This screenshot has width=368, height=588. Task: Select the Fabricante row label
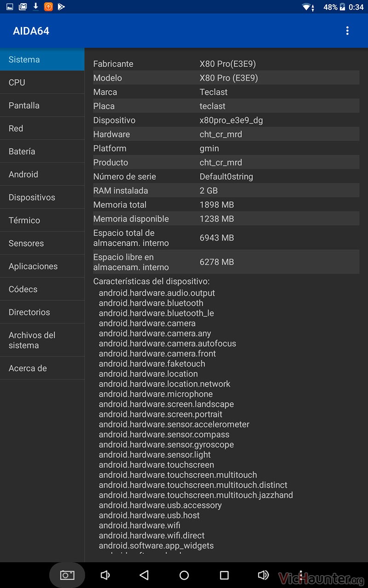tap(113, 64)
